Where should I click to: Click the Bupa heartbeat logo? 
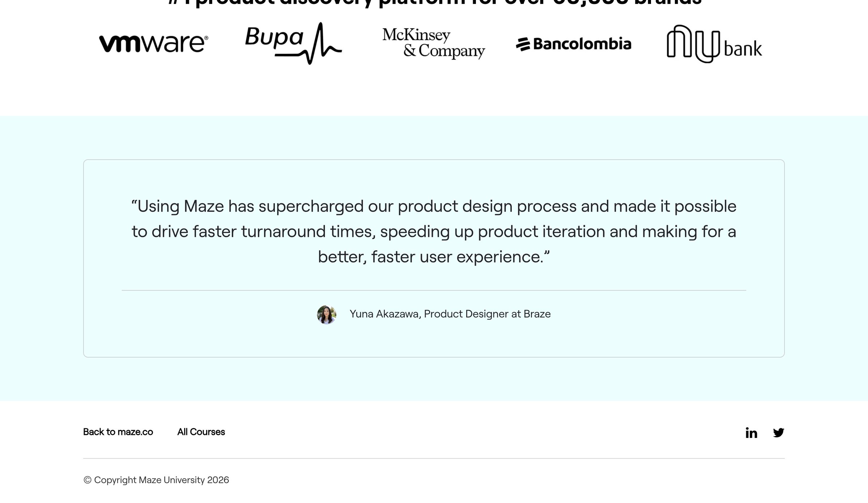293,43
